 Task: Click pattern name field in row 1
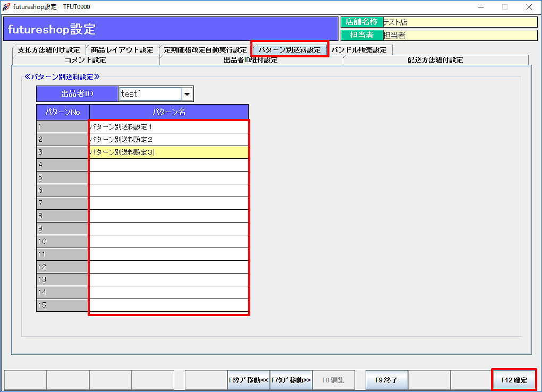point(168,127)
